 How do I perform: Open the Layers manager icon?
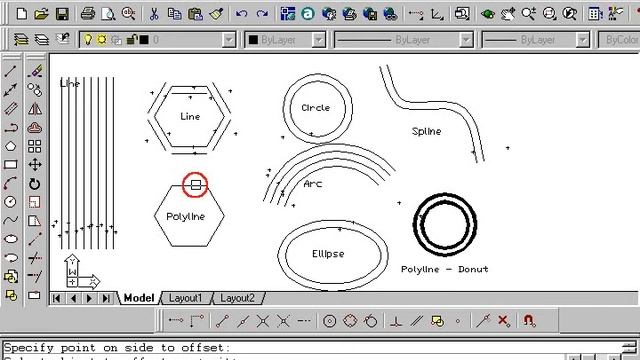[21, 40]
